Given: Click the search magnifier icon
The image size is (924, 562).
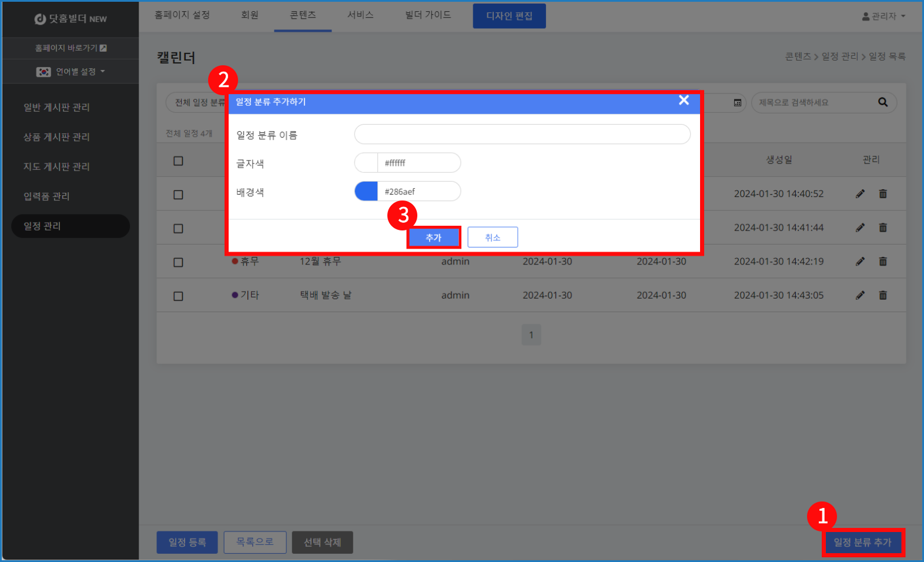Looking at the screenshot, I should [x=883, y=102].
